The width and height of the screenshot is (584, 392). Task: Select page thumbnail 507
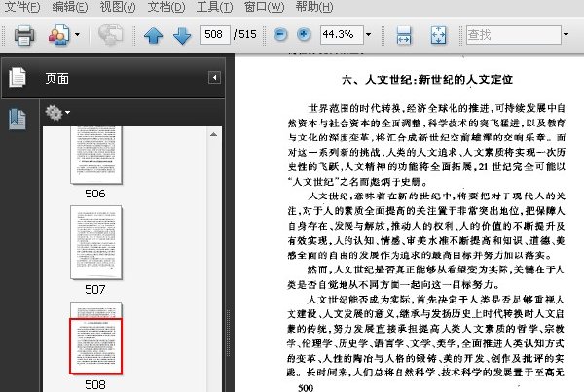coord(96,242)
